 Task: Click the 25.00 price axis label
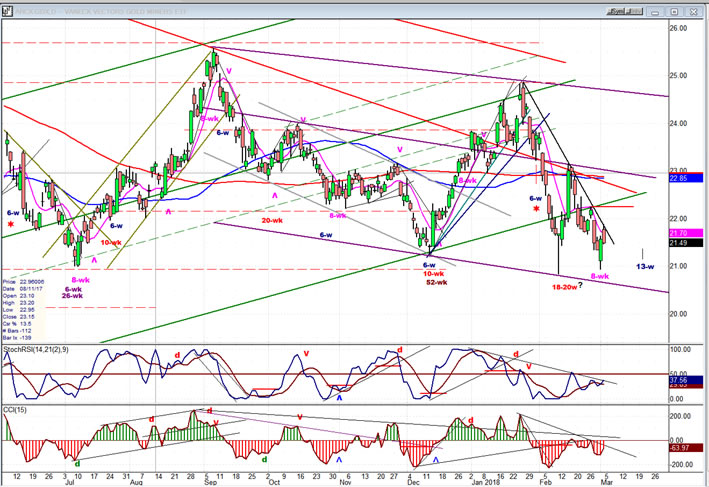[679, 76]
